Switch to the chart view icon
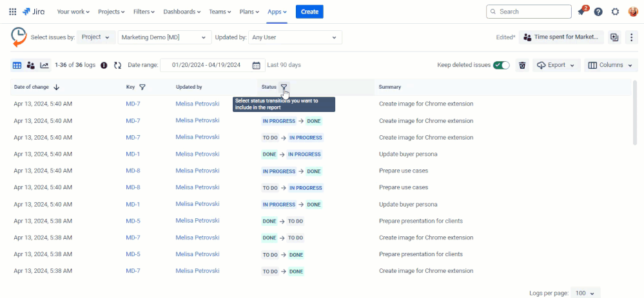 pos(44,65)
